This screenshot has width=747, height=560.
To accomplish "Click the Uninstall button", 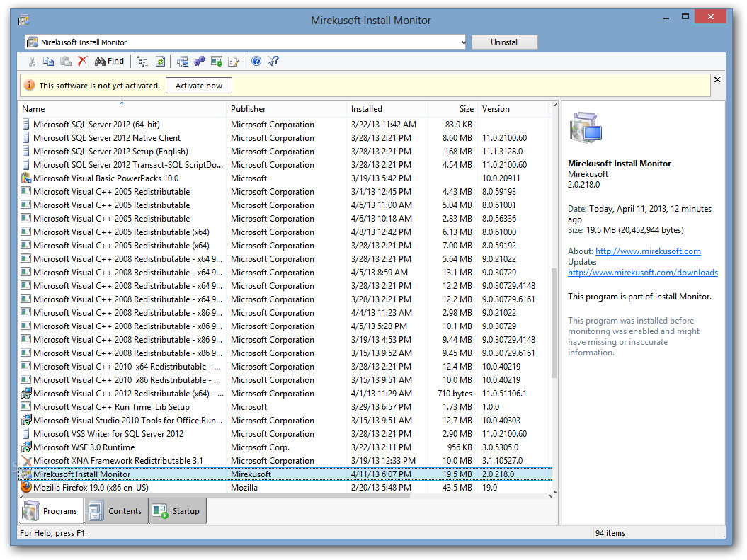I will point(505,42).
